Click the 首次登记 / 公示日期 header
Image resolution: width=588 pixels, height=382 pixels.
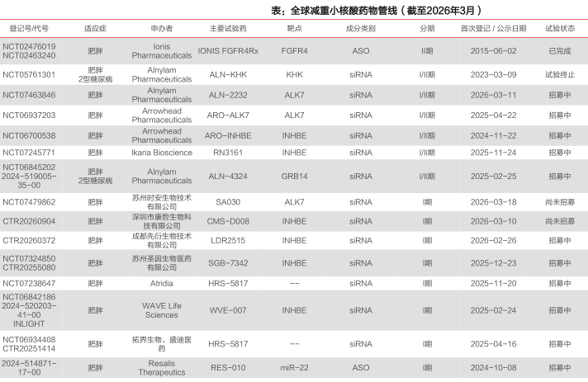click(x=493, y=28)
